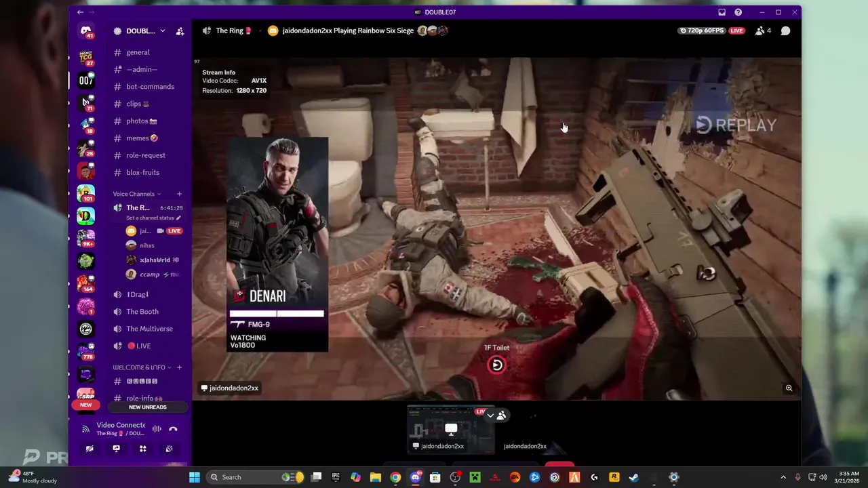Open Epic Games Launcher from taskbar
The height and width of the screenshot is (488, 868).
336,477
